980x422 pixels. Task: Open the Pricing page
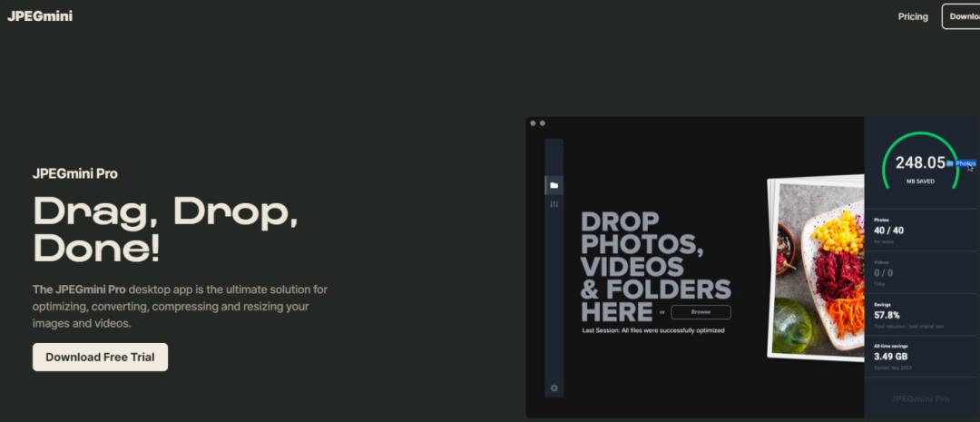[x=913, y=17]
